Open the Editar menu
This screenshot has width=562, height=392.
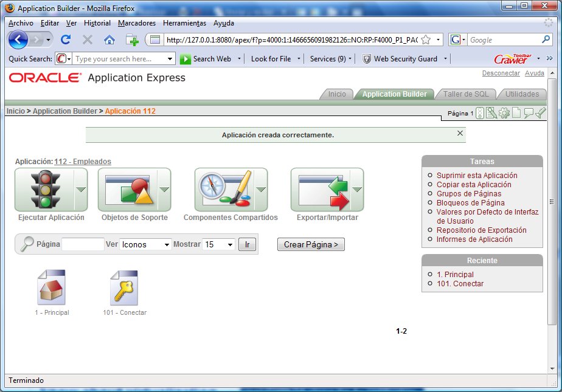coord(50,23)
